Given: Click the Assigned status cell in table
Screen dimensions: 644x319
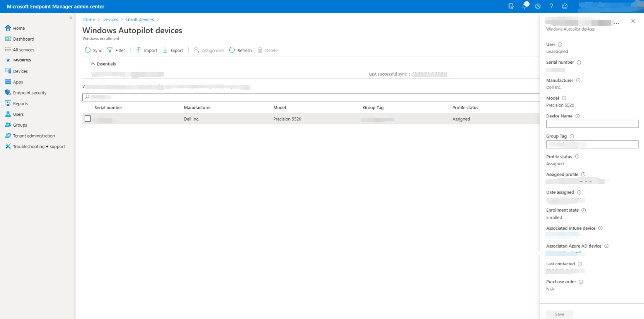Looking at the screenshot, I should [461, 119].
